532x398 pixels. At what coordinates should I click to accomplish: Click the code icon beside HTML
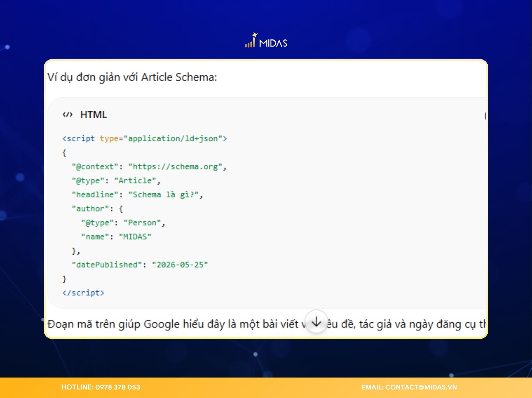67,114
